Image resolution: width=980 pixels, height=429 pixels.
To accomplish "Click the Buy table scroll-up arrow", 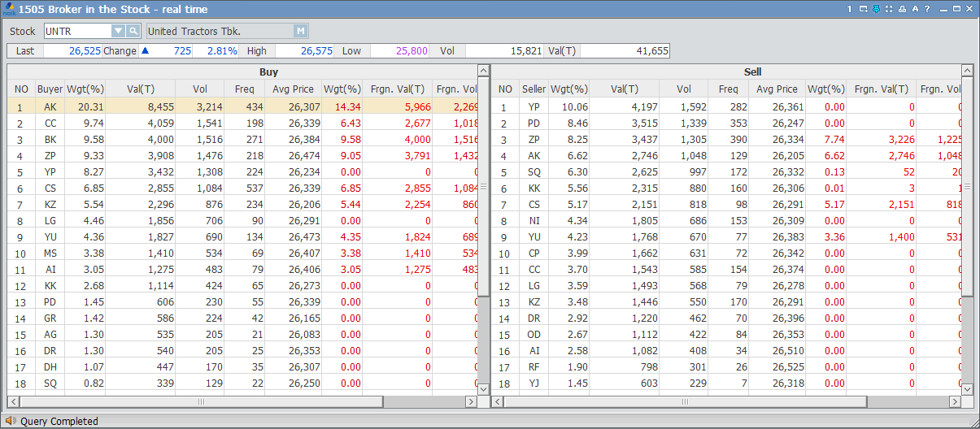I will click(483, 71).
